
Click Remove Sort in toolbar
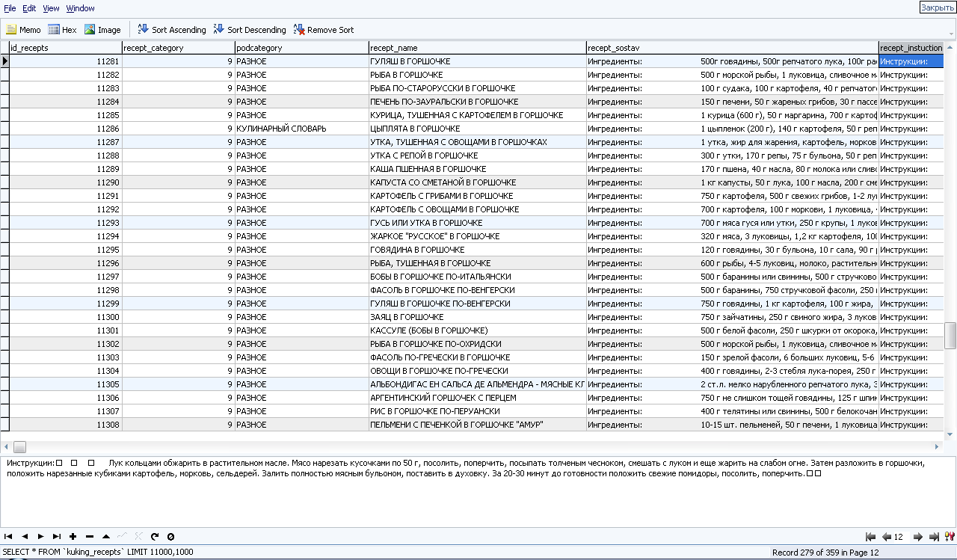click(323, 30)
